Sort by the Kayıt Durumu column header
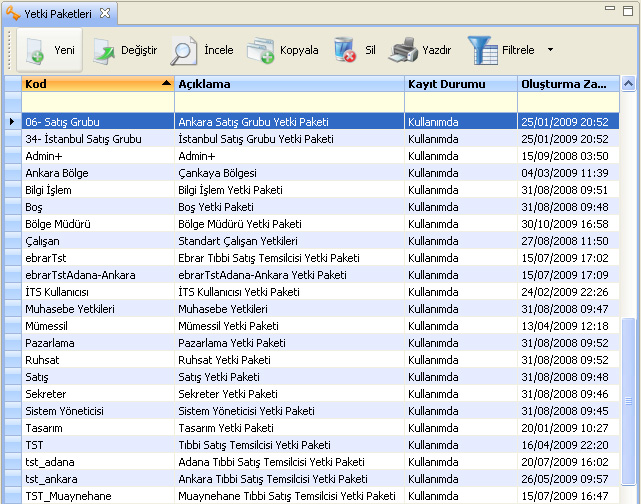This screenshot has width=641, height=504. [x=461, y=84]
